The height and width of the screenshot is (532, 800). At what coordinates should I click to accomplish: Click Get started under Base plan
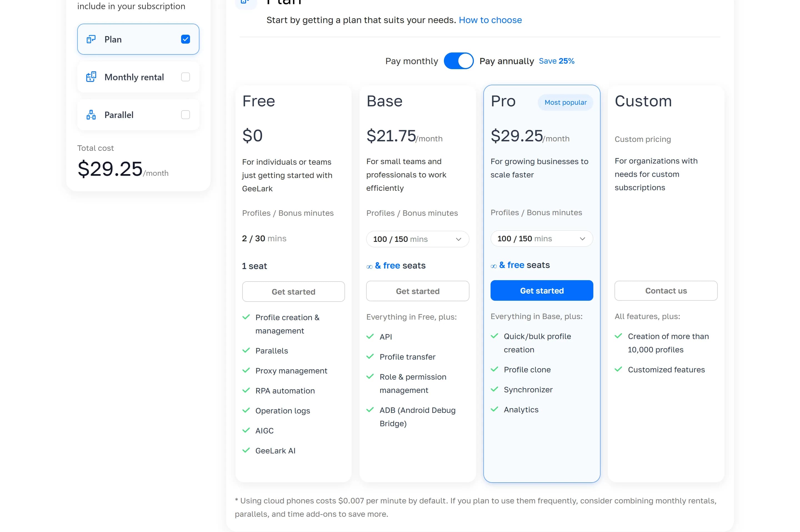coord(417,291)
